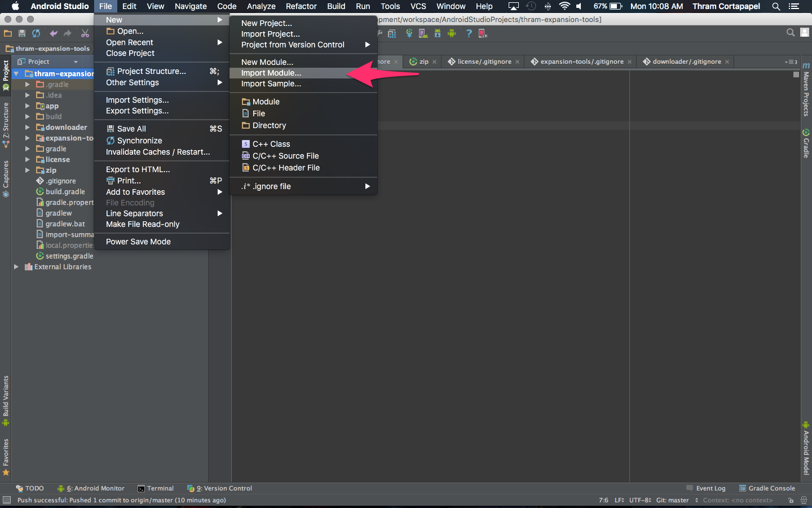Expand External Libraries node
This screenshot has height=508, width=812.
point(16,266)
